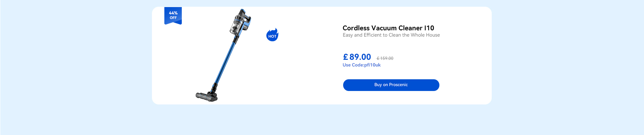Click the OFF label on discount ribbon
Screen dimensions: 644x135
tap(173, 18)
